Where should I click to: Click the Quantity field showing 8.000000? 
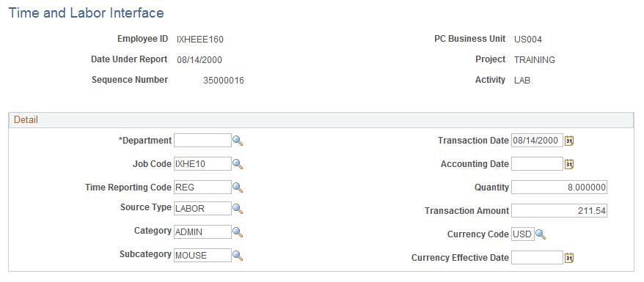pyautogui.click(x=559, y=188)
